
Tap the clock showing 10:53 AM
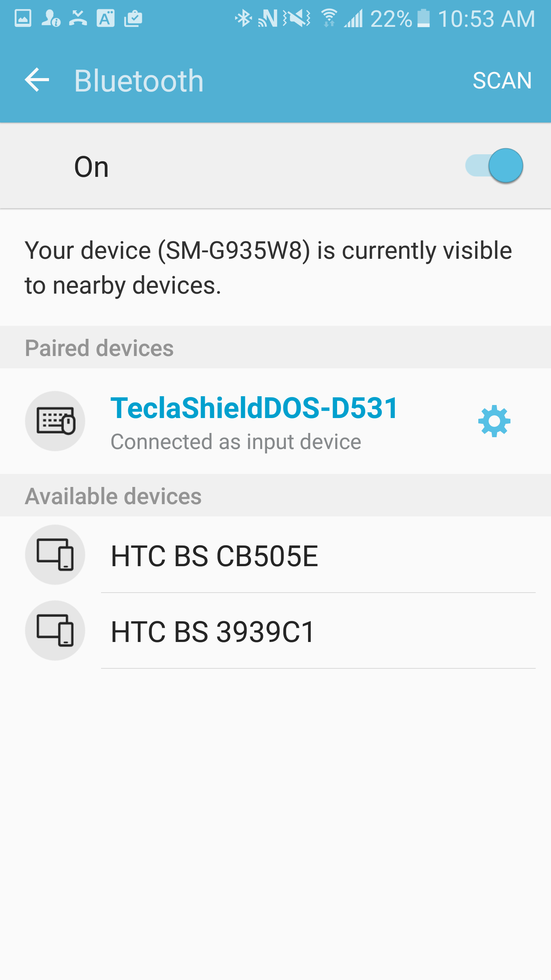click(486, 18)
